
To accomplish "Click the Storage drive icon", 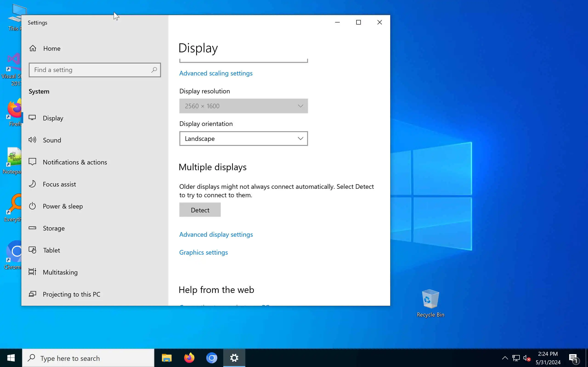I will [32, 228].
